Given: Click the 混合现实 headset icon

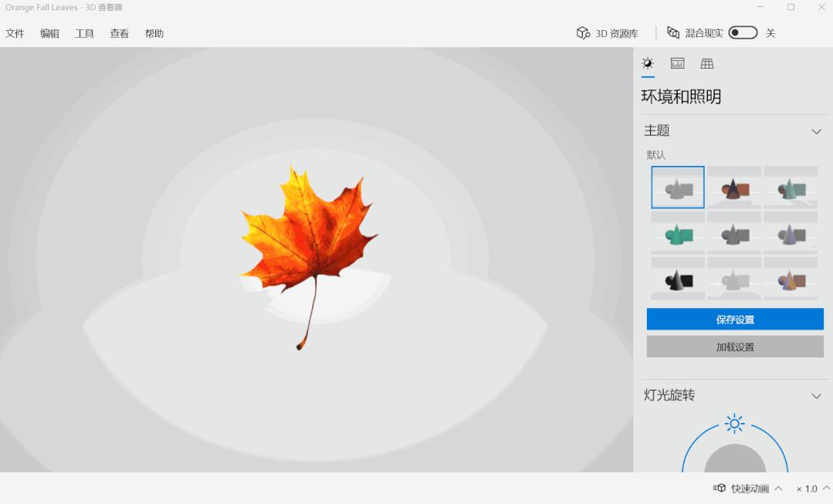Looking at the screenshot, I should pos(673,33).
